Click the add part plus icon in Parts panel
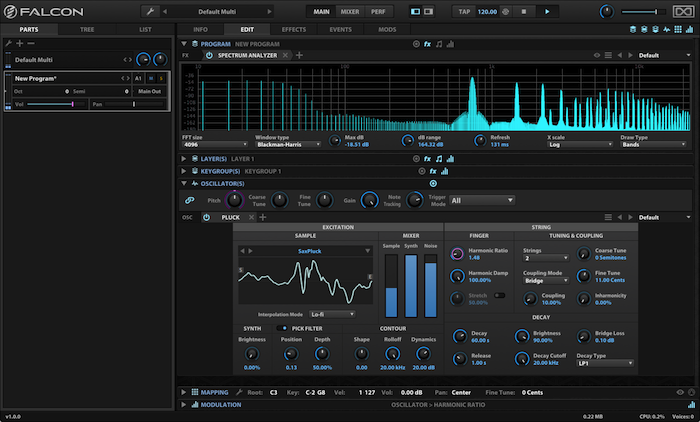This screenshot has width=700, height=422. (20, 43)
